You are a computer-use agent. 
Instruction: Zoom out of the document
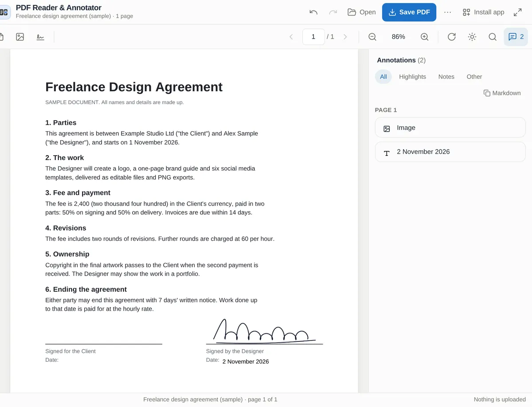pyautogui.click(x=372, y=37)
